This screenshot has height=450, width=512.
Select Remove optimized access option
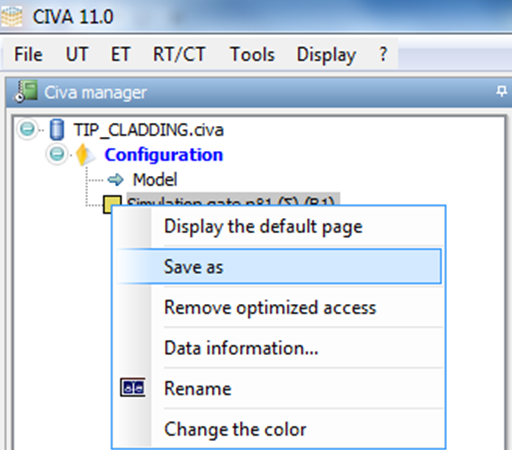point(279,307)
